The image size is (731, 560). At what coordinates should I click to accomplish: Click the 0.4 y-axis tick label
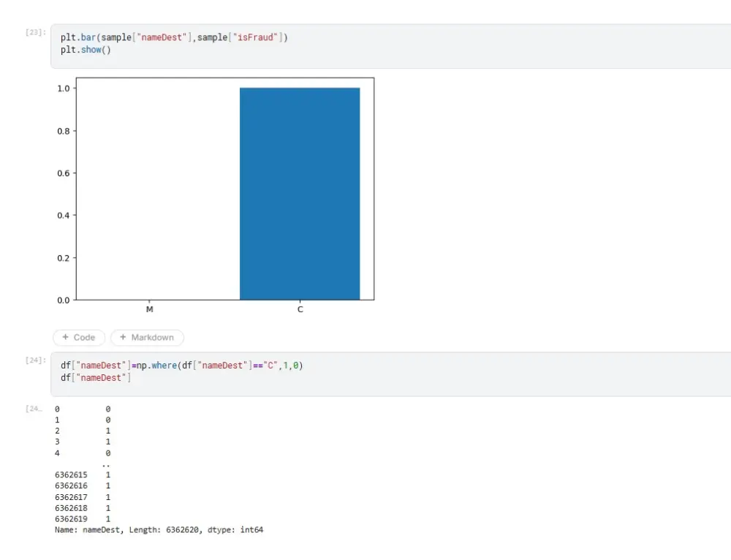click(64, 216)
